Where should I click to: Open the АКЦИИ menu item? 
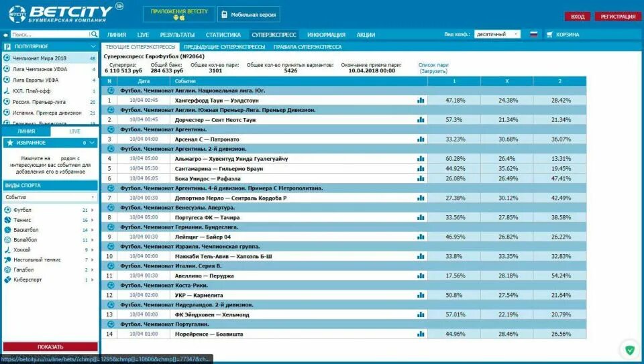pyautogui.click(x=366, y=35)
